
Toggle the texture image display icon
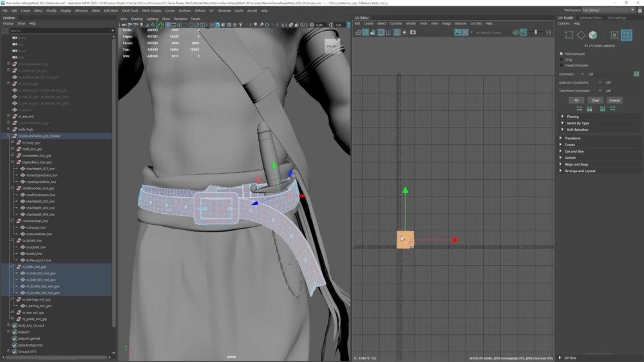click(457, 32)
